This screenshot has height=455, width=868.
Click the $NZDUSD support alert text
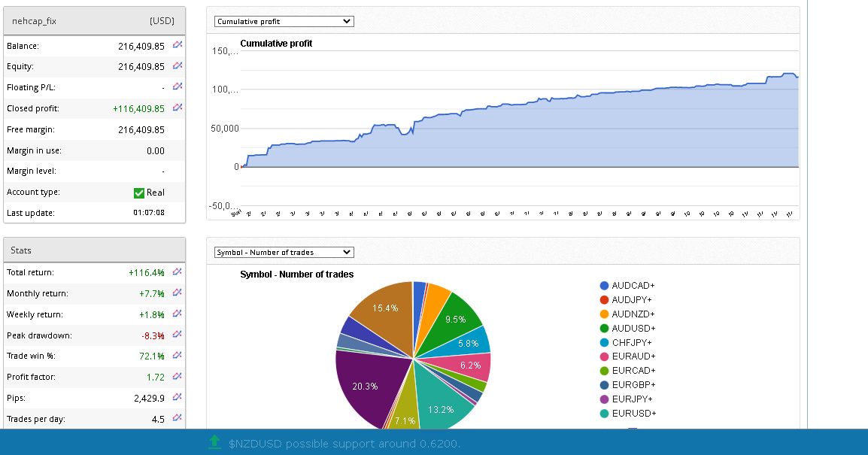point(344,444)
